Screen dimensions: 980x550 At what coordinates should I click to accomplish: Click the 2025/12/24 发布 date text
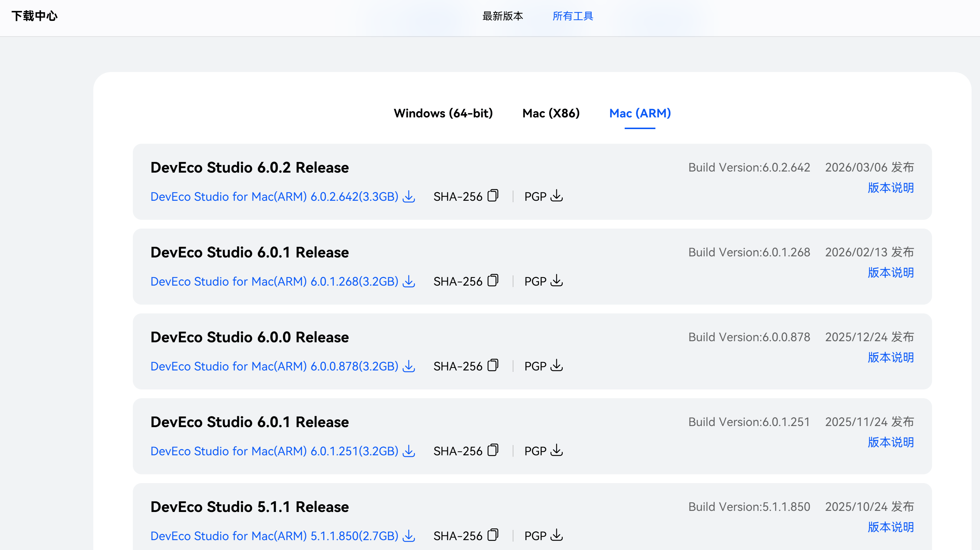coord(869,337)
